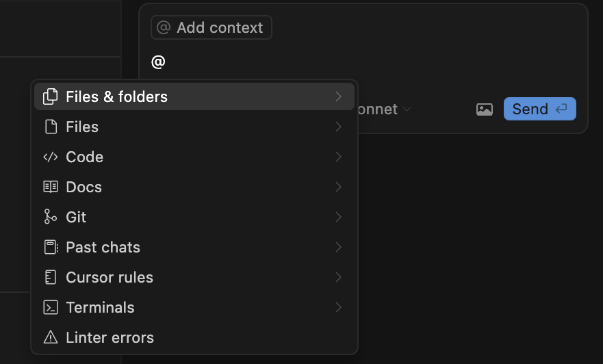Choose Linter errors from the context menu

[110, 337]
